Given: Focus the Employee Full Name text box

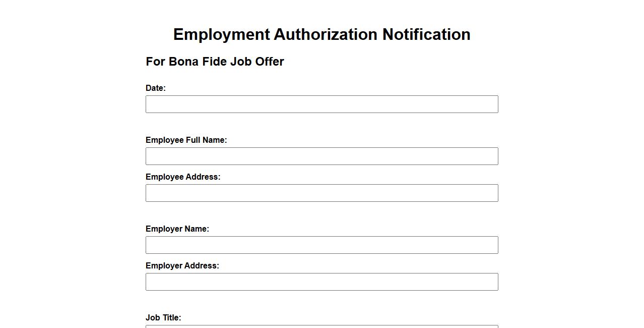Looking at the screenshot, I should tap(321, 156).
